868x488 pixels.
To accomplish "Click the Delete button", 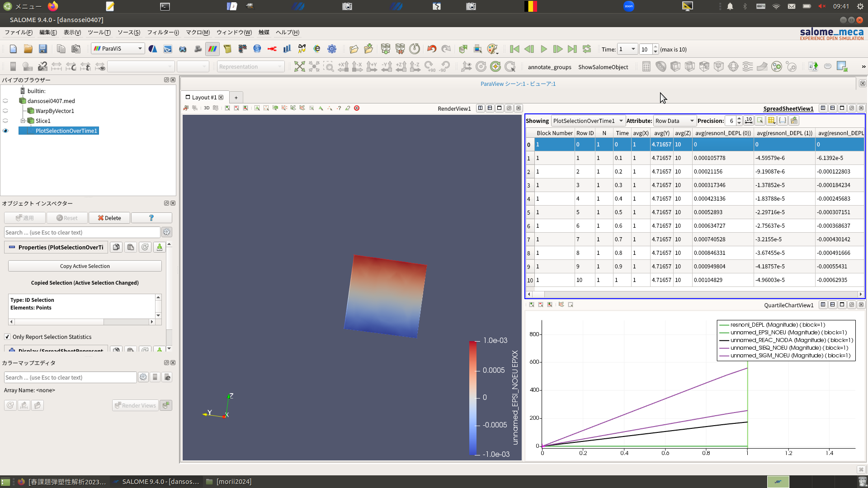I will pos(109,218).
